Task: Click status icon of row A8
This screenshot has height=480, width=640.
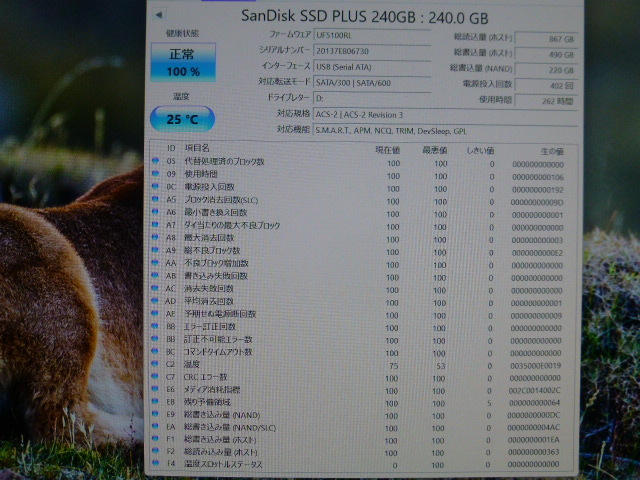Action: (155, 237)
